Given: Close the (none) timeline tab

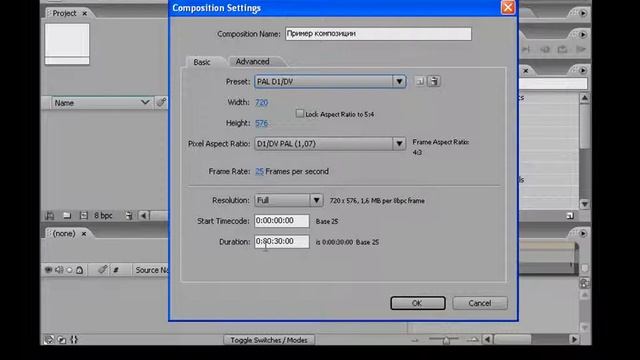Looking at the screenshot, I should tap(84, 234).
